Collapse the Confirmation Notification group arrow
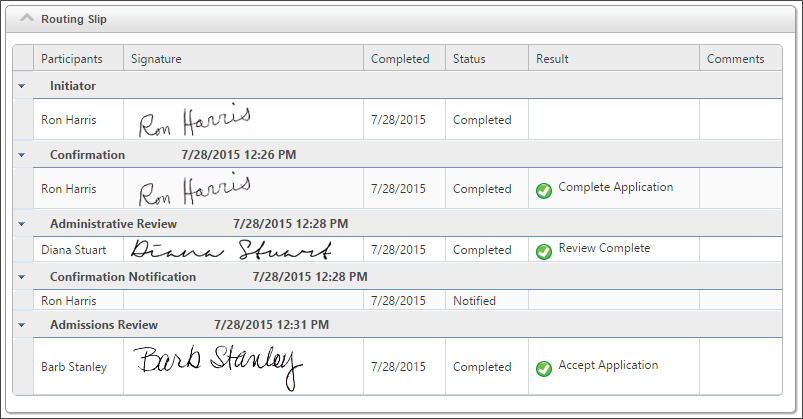Viewport: 803px width, 419px height. tap(22, 277)
